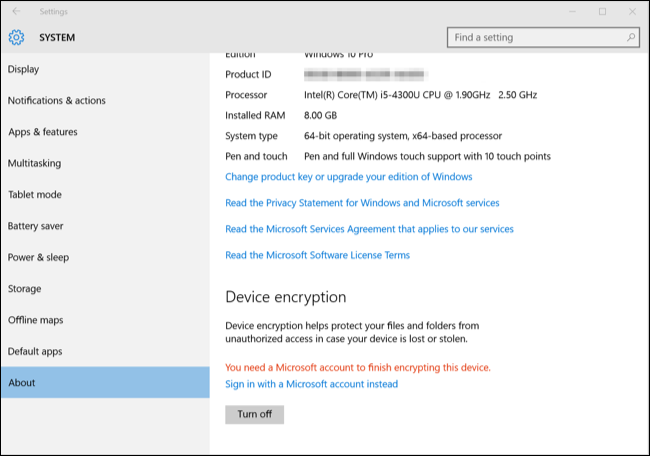The height and width of the screenshot is (456, 650).
Task: Open the Display settings page
Action: pyautogui.click(x=24, y=69)
